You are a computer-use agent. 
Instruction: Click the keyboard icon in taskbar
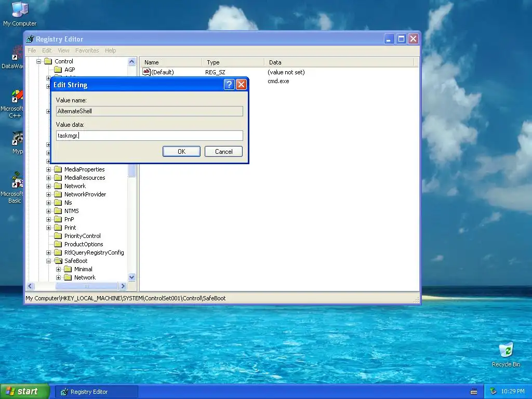tap(474, 392)
